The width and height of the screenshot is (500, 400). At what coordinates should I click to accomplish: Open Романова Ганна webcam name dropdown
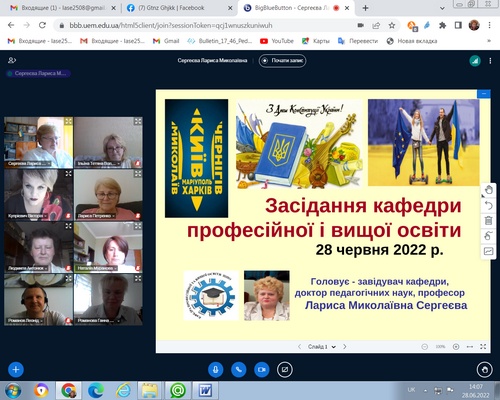pos(98,321)
